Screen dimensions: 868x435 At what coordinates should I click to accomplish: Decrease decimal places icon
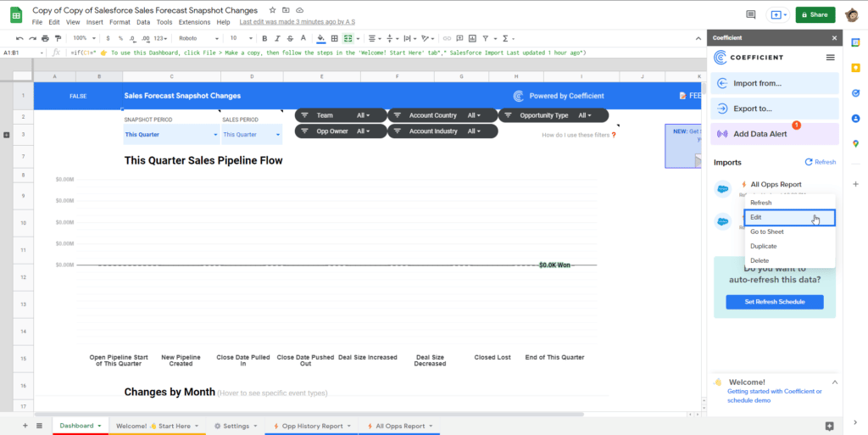click(x=133, y=38)
